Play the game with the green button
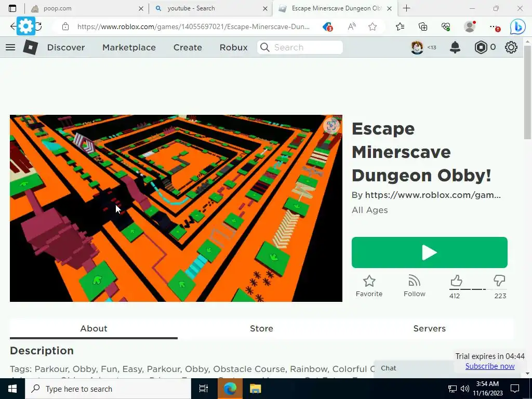The image size is (532, 399). (429, 252)
